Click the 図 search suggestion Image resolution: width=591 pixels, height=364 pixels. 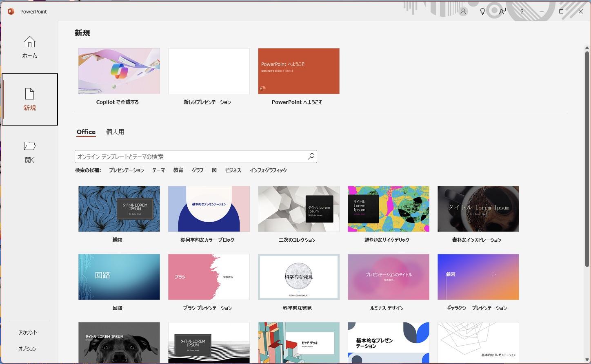(x=214, y=170)
